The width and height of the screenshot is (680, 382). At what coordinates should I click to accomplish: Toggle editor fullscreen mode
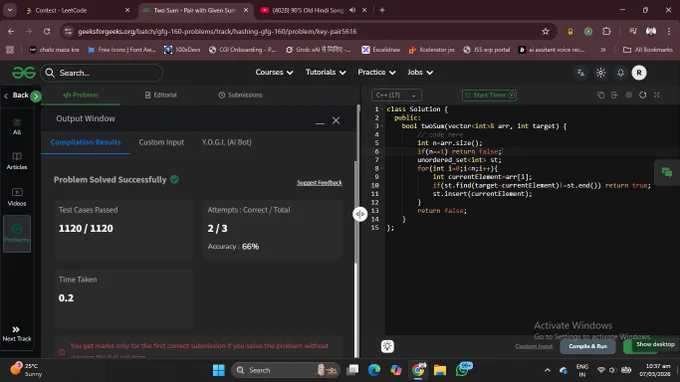click(657, 95)
